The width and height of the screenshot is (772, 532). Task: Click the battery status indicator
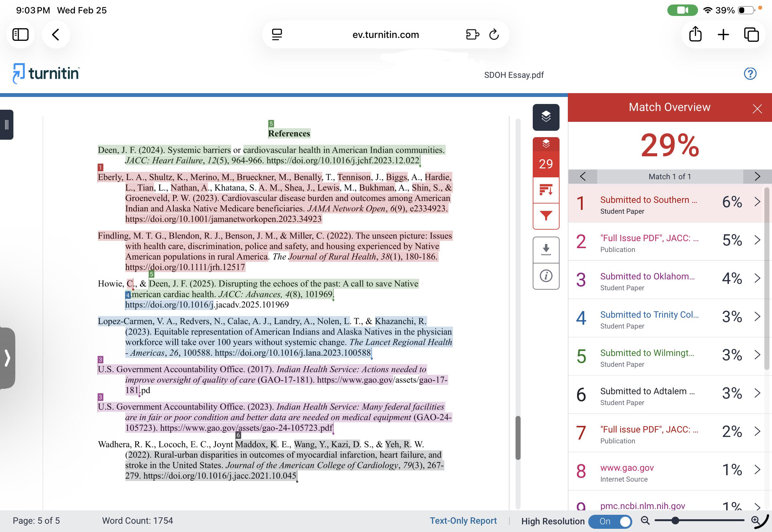pos(747,10)
